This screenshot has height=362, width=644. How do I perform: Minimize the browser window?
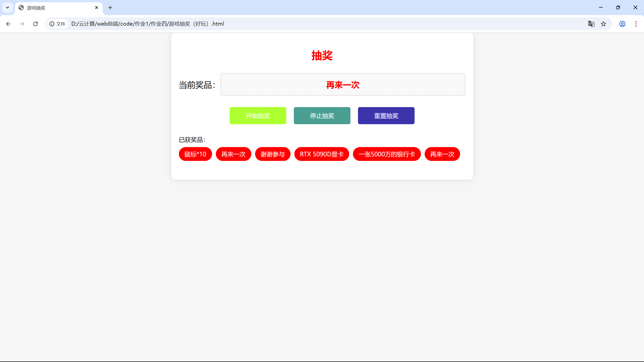(601, 8)
